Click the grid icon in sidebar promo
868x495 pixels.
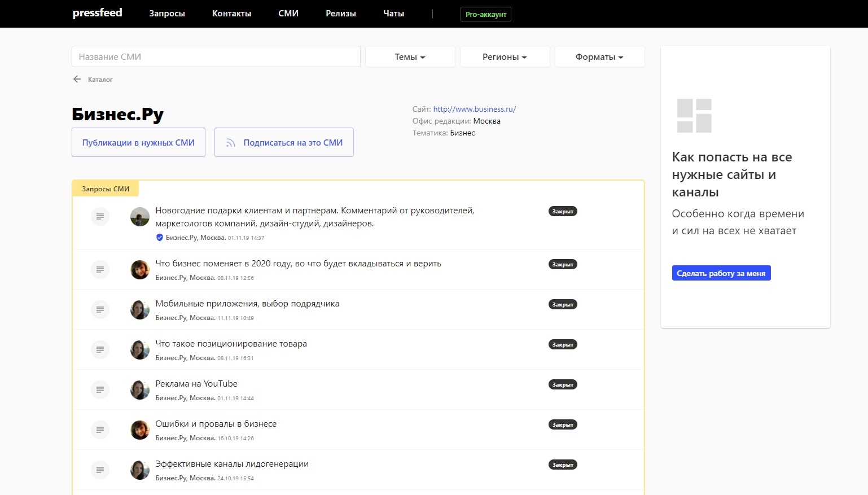click(694, 116)
